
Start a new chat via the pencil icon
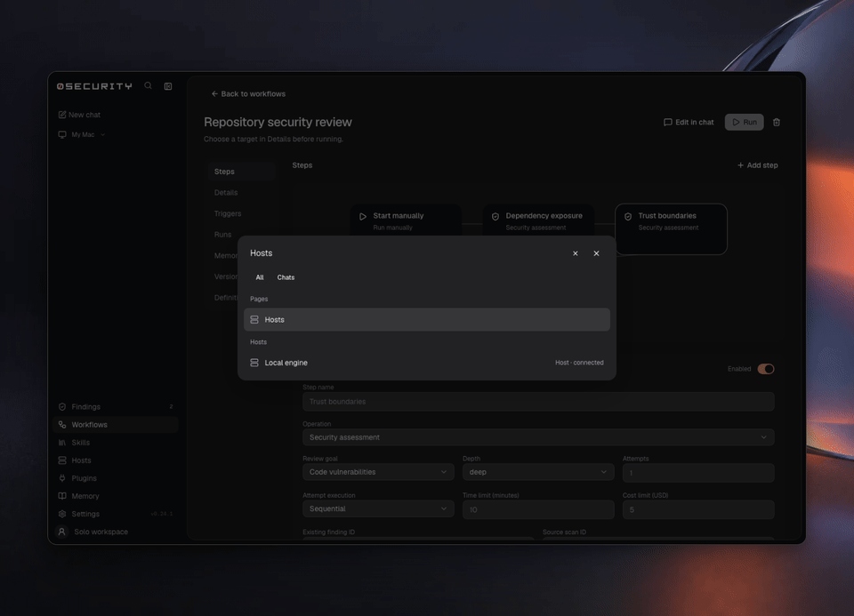pyautogui.click(x=62, y=115)
